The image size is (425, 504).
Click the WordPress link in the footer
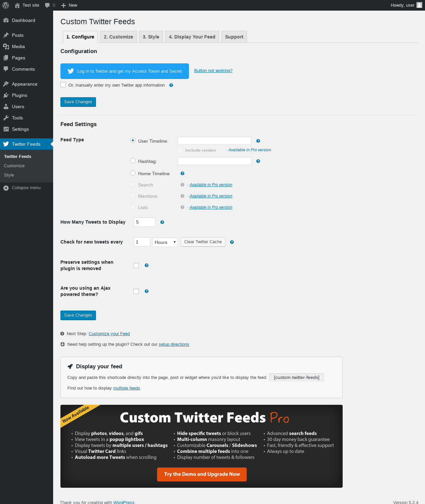pyautogui.click(x=124, y=502)
